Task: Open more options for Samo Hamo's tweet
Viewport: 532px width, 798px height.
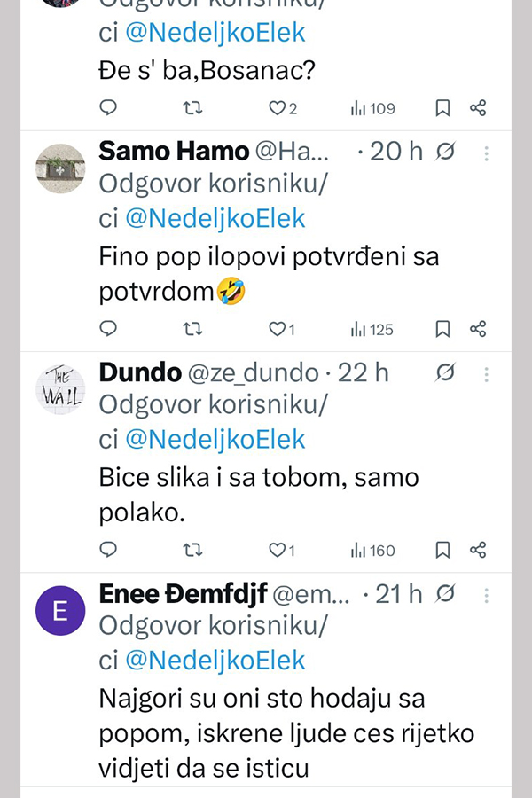Action: (x=486, y=153)
